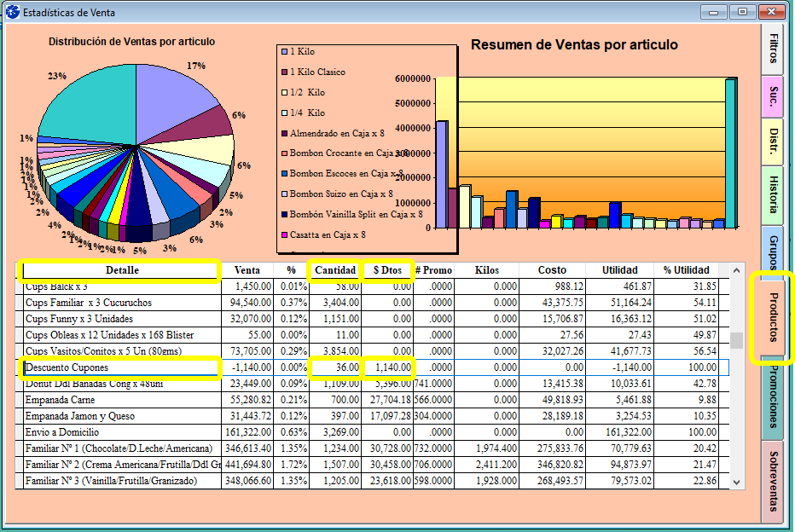The width and height of the screenshot is (795, 532).
Task: Click the 1 Kilo legend color swatch
Action: [284, 52]
